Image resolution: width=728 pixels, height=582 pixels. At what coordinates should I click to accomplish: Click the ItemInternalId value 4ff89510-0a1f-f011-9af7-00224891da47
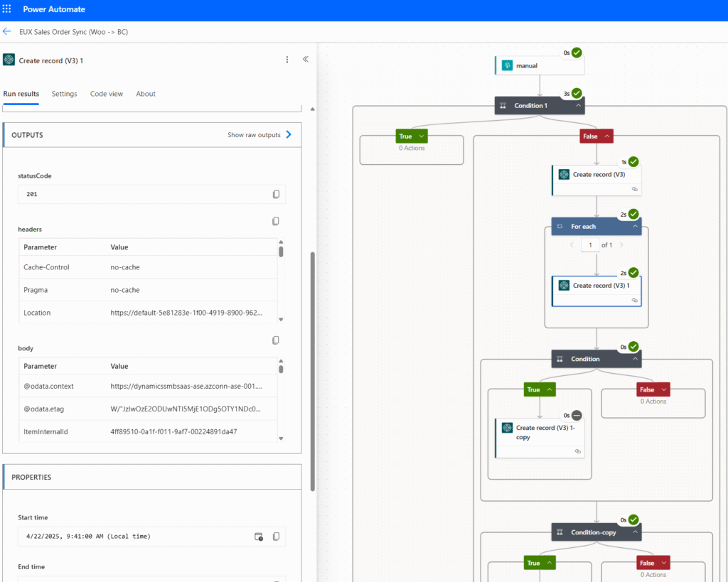pos(173,431)
